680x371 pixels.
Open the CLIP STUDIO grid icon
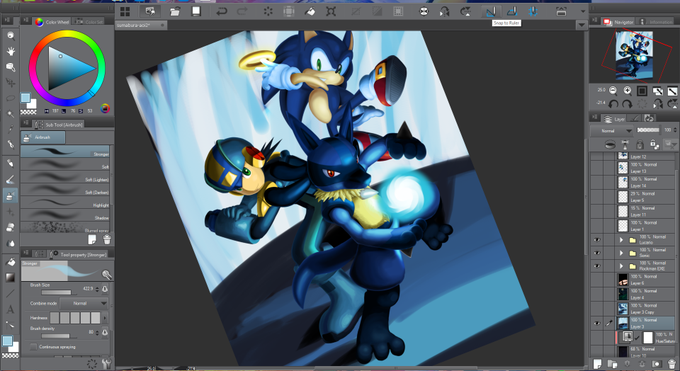pos(125,12)
